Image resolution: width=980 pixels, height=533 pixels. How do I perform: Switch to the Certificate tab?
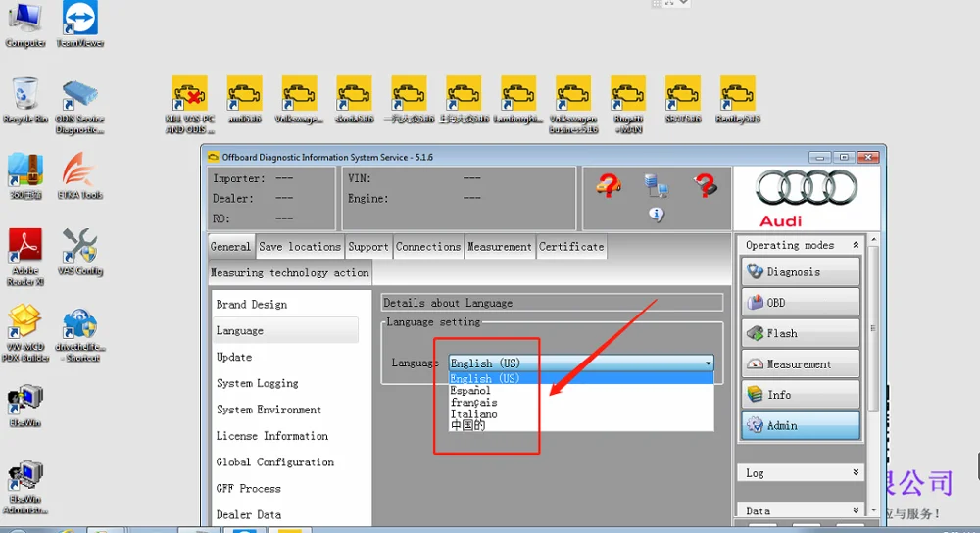(x=571, y=247)
